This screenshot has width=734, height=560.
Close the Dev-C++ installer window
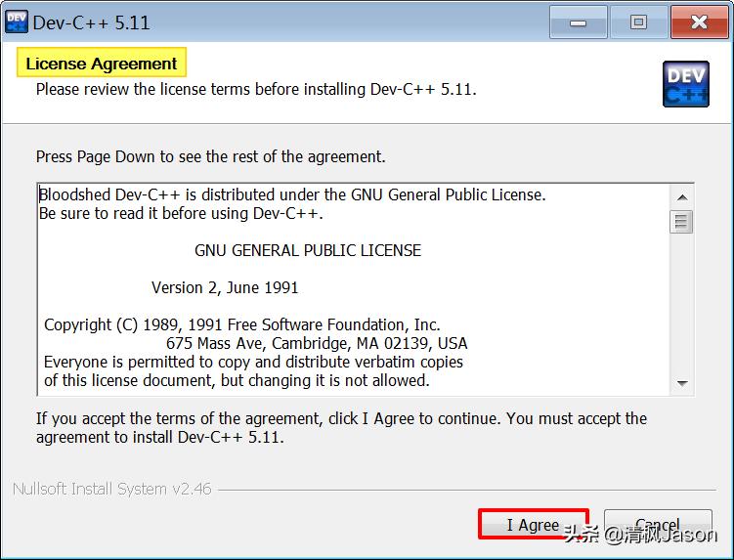coord(699,22)
